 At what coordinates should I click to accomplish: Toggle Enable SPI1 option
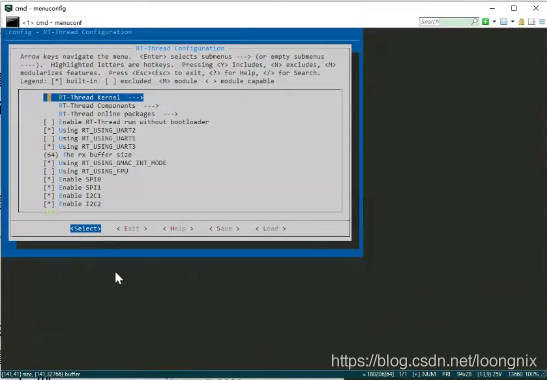click(72, 188)
